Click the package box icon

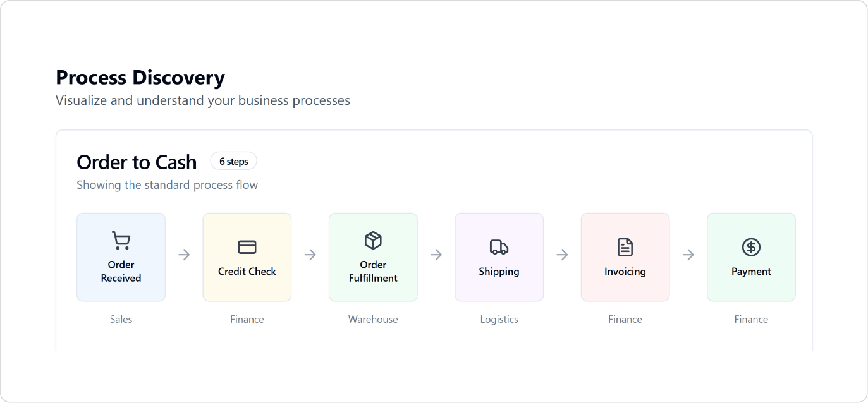373,241
